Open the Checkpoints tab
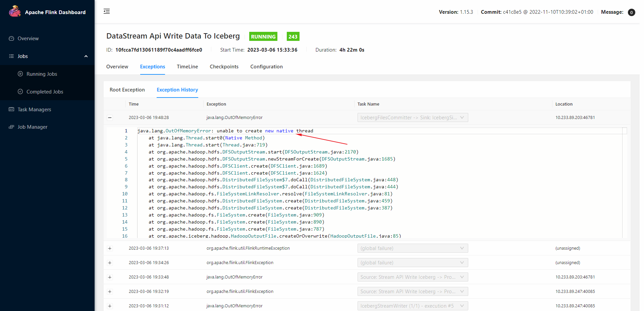Screen dimensions: 644x311 tap(224, 67)
